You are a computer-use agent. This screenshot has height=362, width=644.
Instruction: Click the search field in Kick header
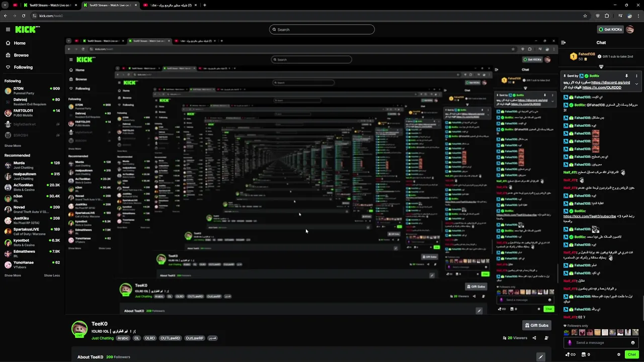[x=322, y=30]
